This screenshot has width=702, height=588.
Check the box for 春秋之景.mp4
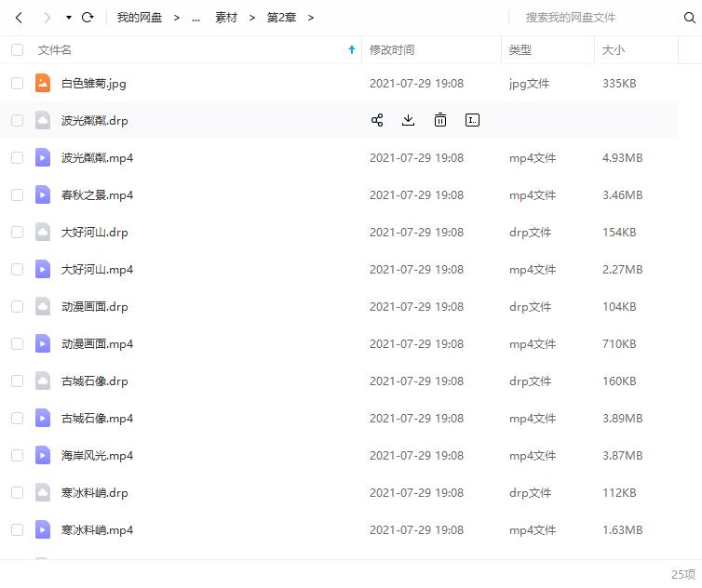coord(17,194)
